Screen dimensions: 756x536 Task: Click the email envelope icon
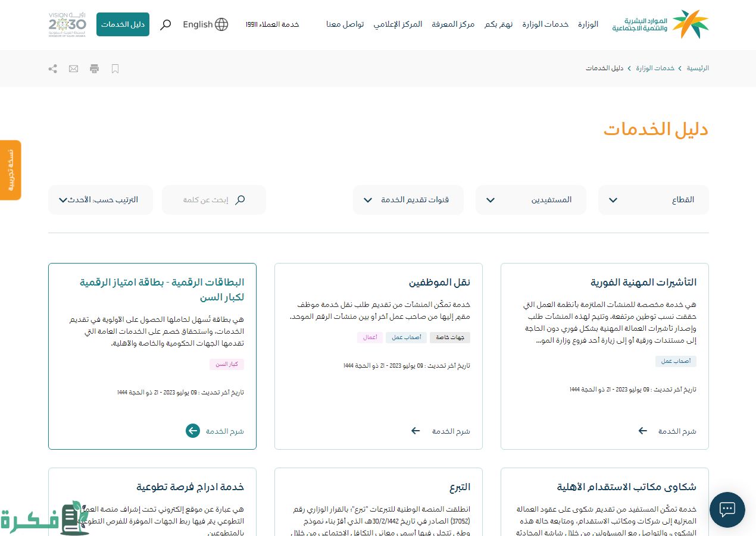[x=73, y=68]
